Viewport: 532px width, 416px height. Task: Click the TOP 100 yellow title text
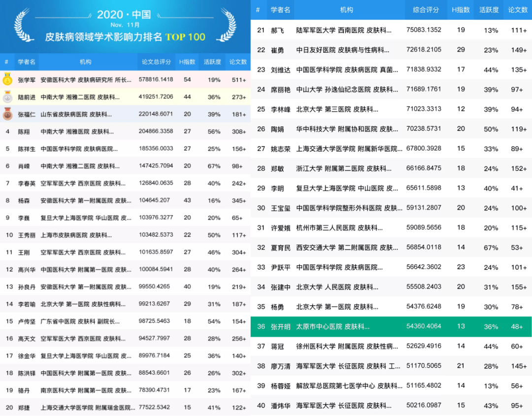pos(185,37)
